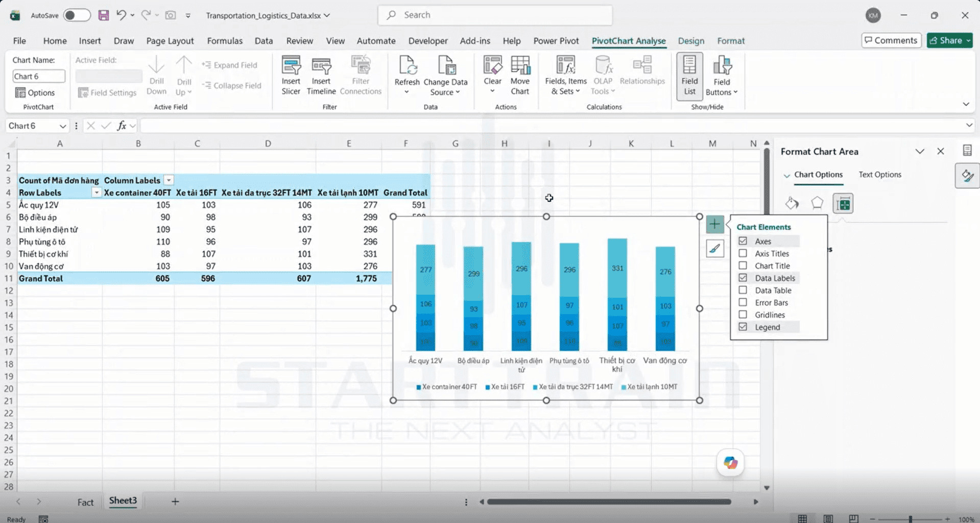Select the Effects pentagon icon
This screenshot has height=523, width=980.
point(817,203)
